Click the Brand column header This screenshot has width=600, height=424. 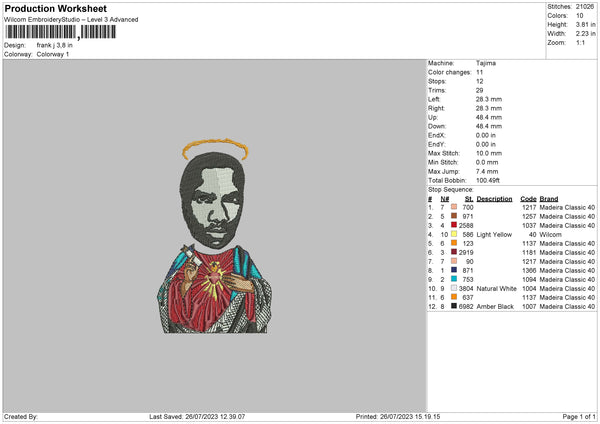click(x=549, y=198)
